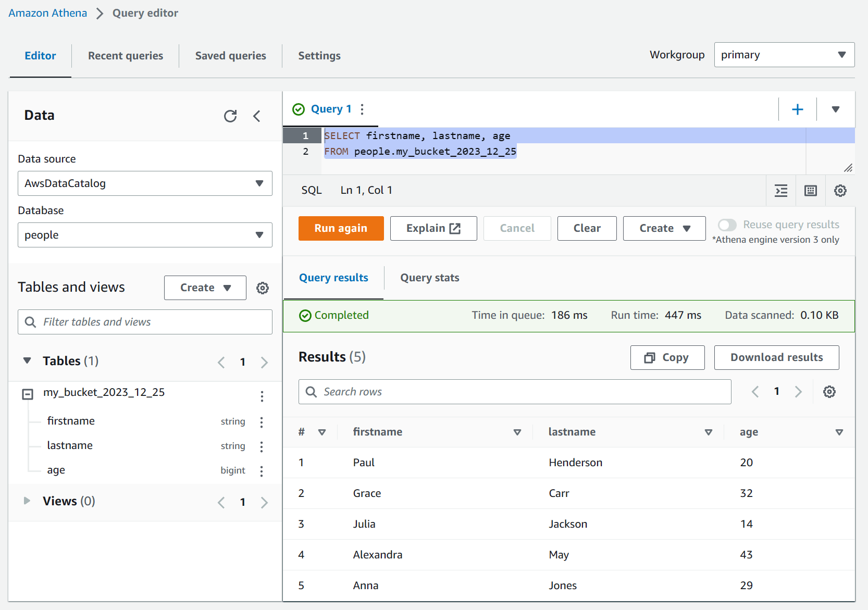Switch to the Recent queries tab
Image resolution: width=868 pixels, height=610 pixels.
point(125,56)
